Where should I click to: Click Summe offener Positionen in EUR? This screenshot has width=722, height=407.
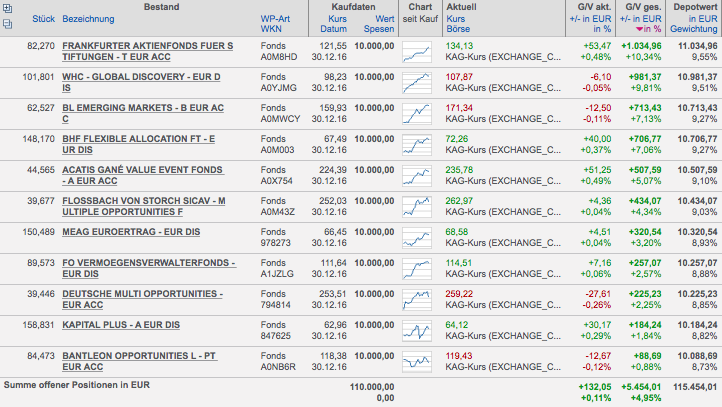coord(77,385)
